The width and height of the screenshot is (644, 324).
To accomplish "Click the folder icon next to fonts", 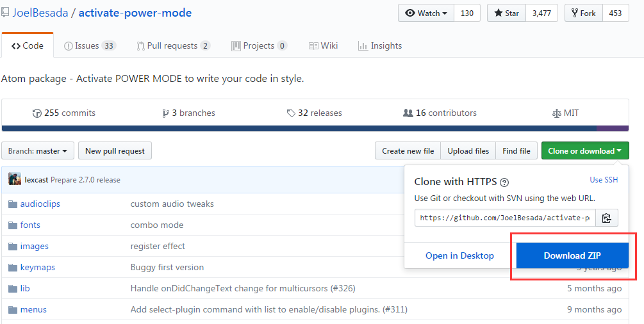I will (13, 225).
